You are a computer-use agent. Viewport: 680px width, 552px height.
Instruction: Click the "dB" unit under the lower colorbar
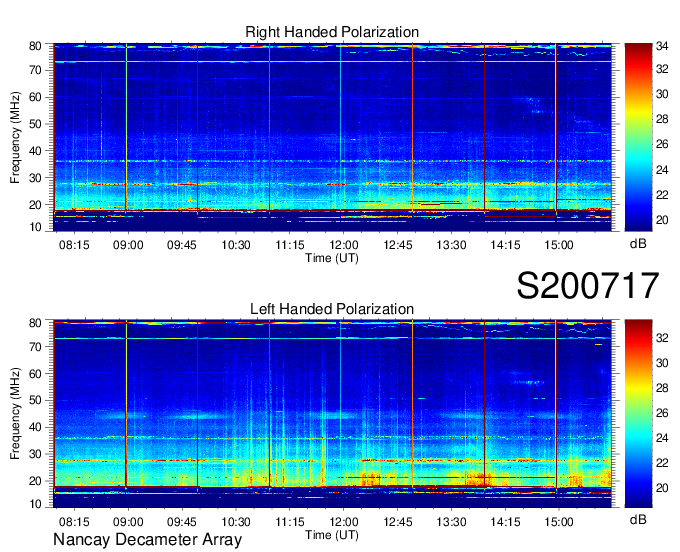(638, 519)
